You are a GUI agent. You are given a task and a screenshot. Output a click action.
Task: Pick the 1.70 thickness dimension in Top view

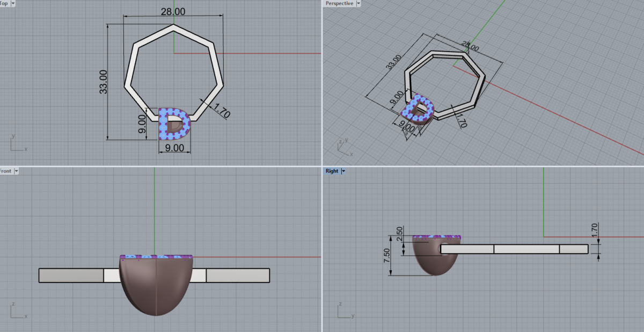pos(222,111)
